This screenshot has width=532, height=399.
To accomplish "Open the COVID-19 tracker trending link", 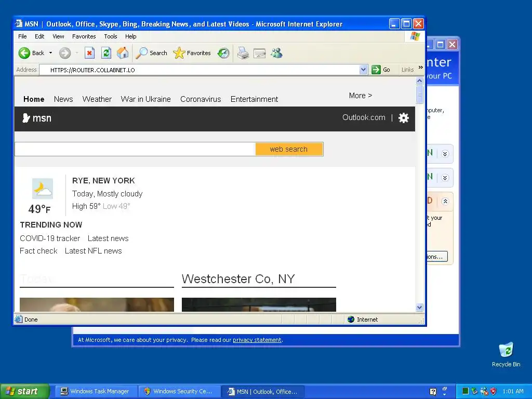I will 50,238.
